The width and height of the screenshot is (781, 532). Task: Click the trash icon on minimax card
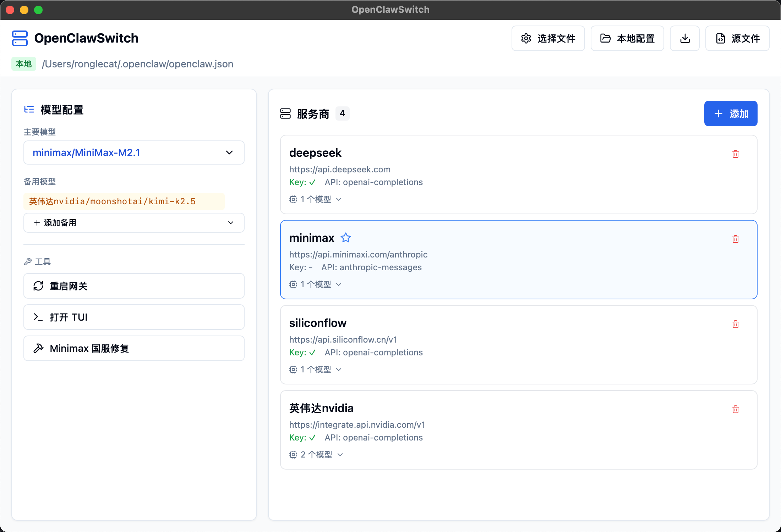(735, 239)
